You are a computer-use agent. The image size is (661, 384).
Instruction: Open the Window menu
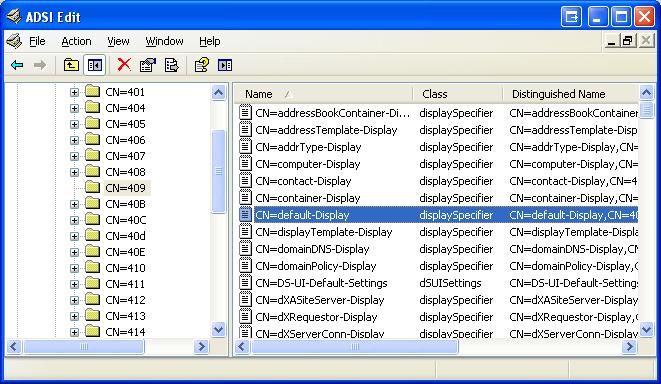click(x=164, y=41)
